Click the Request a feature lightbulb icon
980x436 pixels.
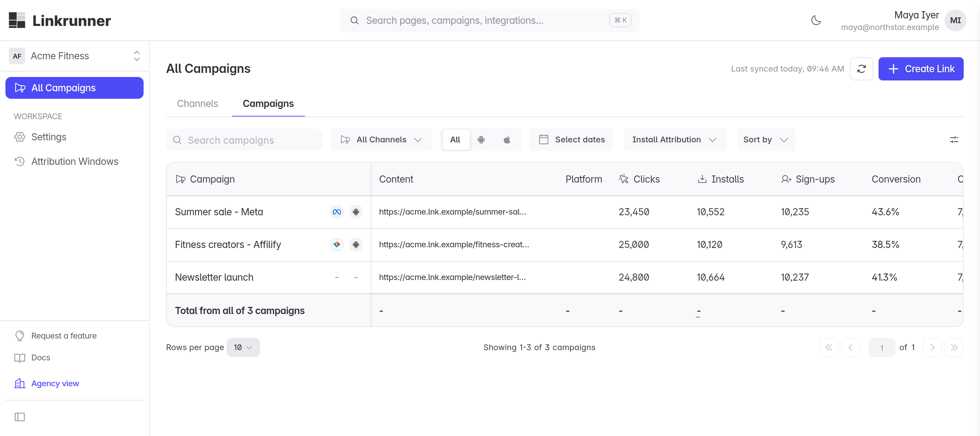(x=20, y=336)
